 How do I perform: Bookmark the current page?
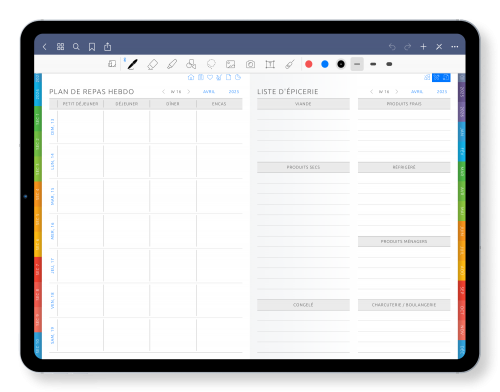pos(92,47)
